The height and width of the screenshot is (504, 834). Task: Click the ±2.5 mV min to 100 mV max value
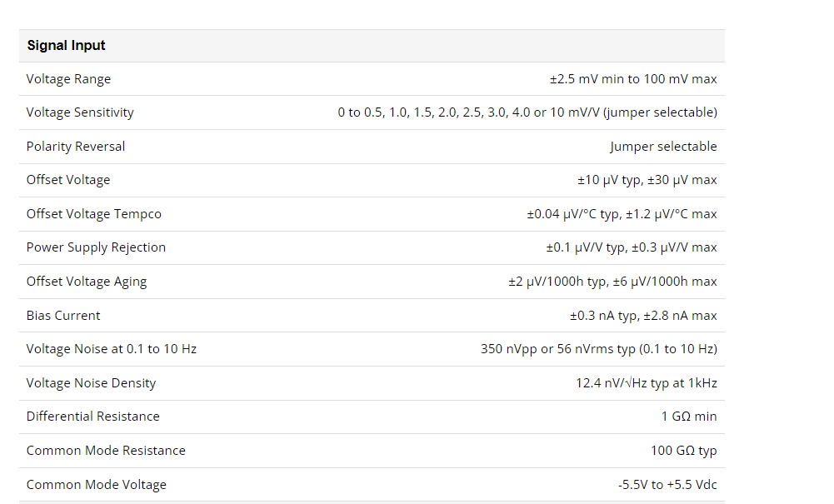point(633,79)
